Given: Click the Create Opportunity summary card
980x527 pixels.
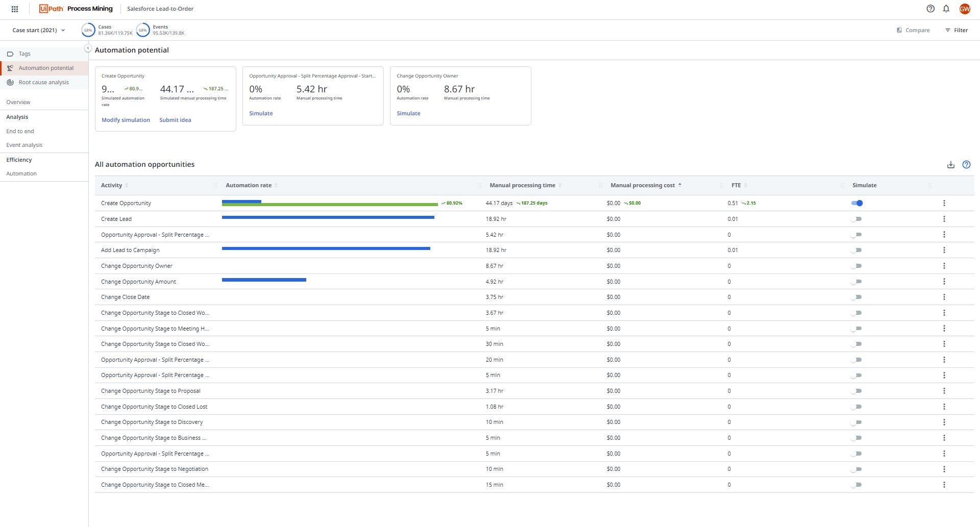Looking at the screenshot, I should pyautogui.click(x=165, y=99).
